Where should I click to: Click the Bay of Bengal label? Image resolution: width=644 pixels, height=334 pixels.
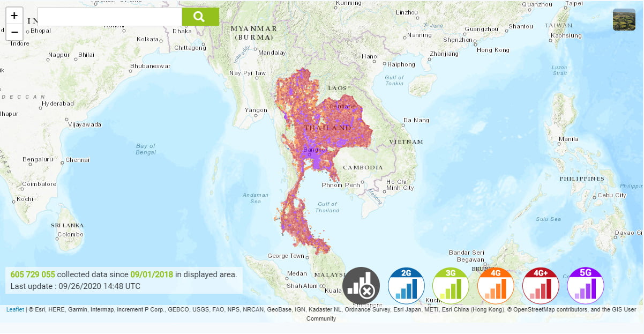pyautogui.click(x=146, y=149)
